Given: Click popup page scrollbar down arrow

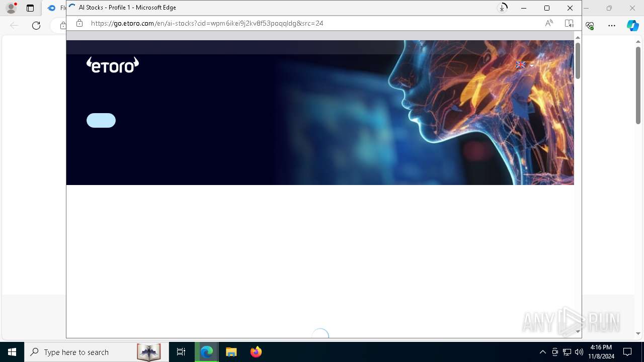Looking at the screenshot, I should pyautogui.click(x=578, y=331).
